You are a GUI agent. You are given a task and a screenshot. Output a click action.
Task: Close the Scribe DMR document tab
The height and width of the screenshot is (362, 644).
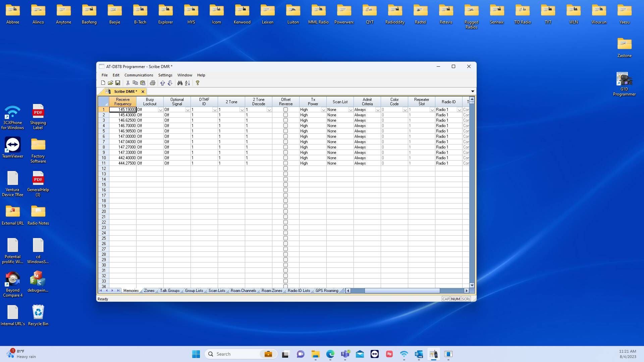(143, 92)
